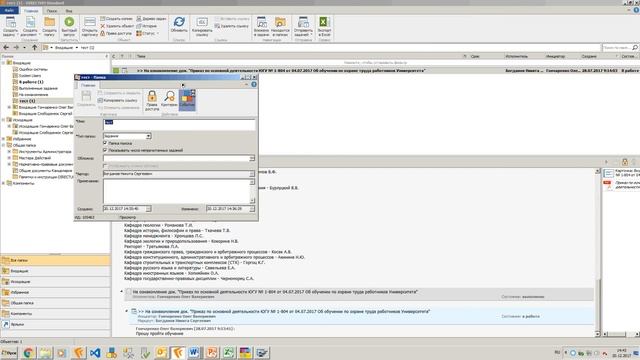Click Права доступа lock icon in dialog
640x360 pixels.
pyautogui.click(x=152, y=100)
